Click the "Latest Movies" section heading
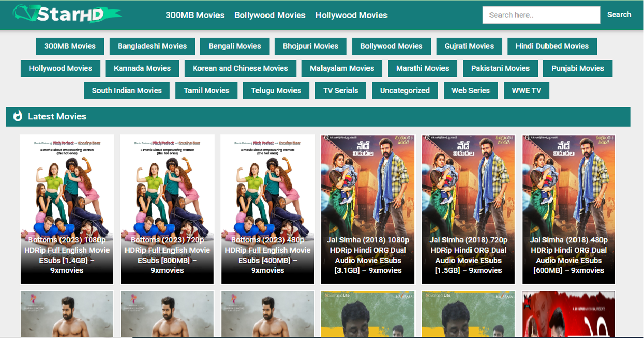 pyautogui.click(x=57, y=116)
